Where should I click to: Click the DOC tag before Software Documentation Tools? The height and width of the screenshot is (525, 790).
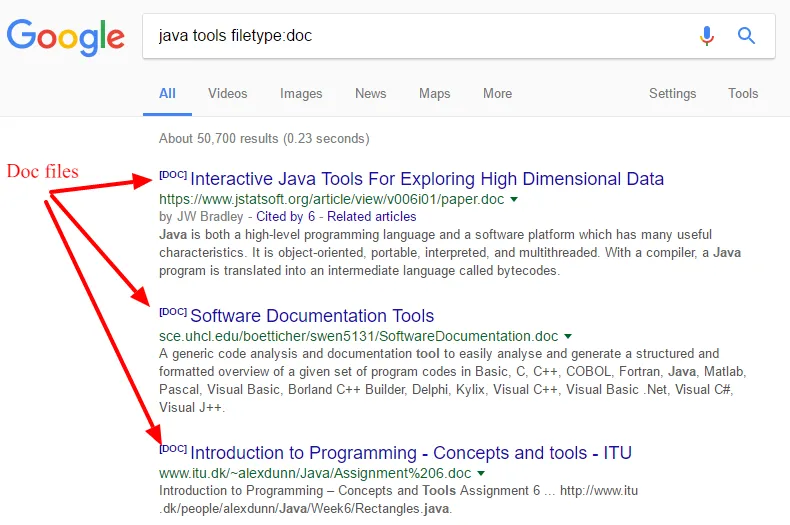tap(173, 312)
